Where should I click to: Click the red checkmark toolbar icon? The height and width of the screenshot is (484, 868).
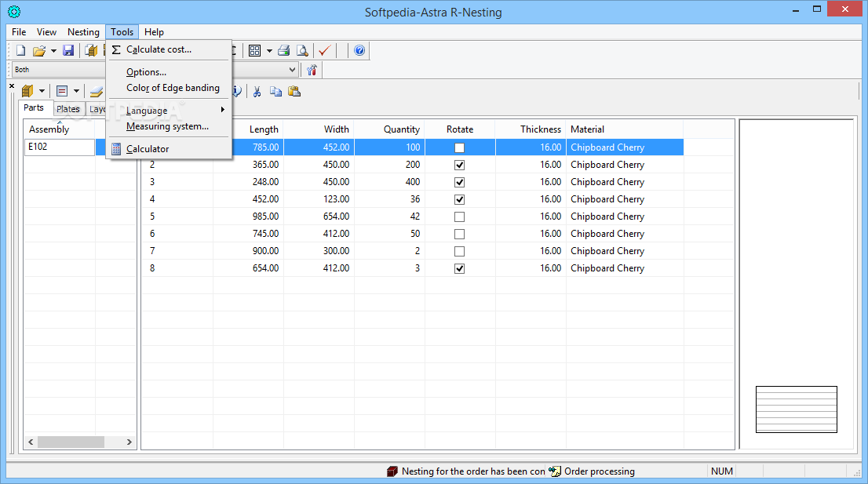(x=325, y=50)
